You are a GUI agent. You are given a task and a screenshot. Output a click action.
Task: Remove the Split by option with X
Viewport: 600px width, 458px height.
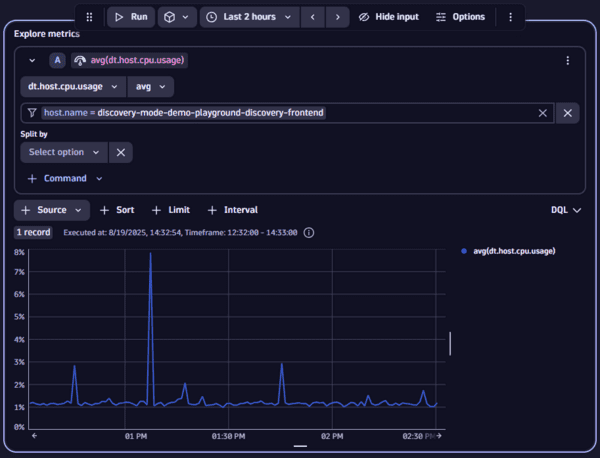pyautogui.click(x=121, y=152)
